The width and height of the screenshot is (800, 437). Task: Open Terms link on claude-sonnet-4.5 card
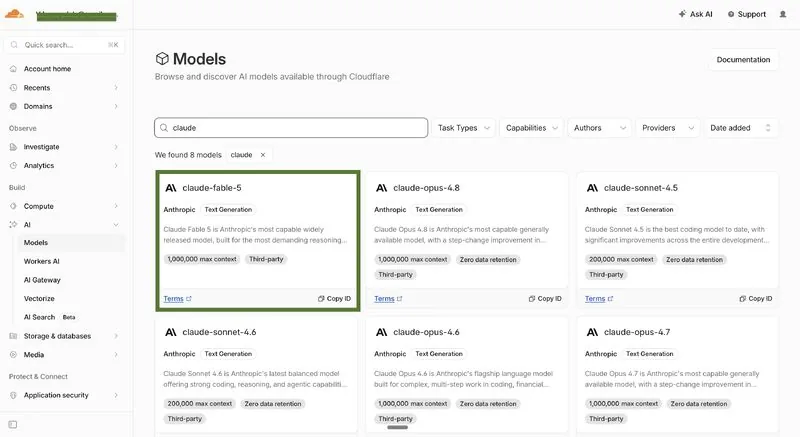598,299
